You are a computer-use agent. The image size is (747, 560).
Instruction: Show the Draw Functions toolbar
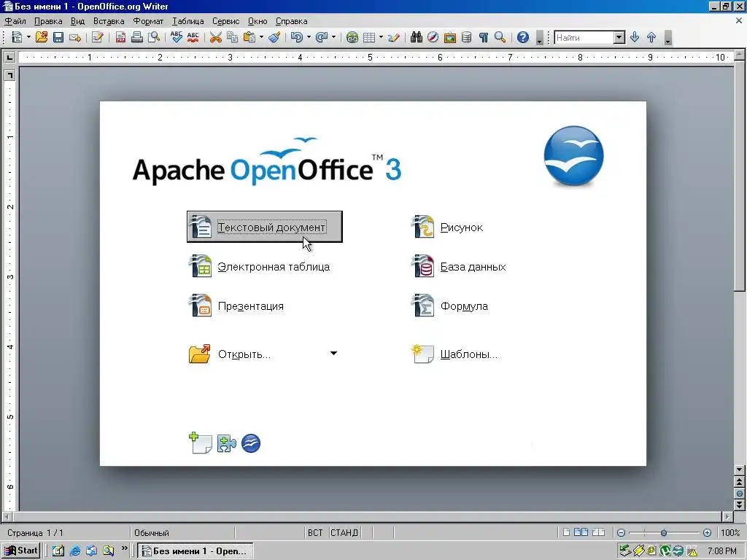pyautogui.click(x=393, y=37)
